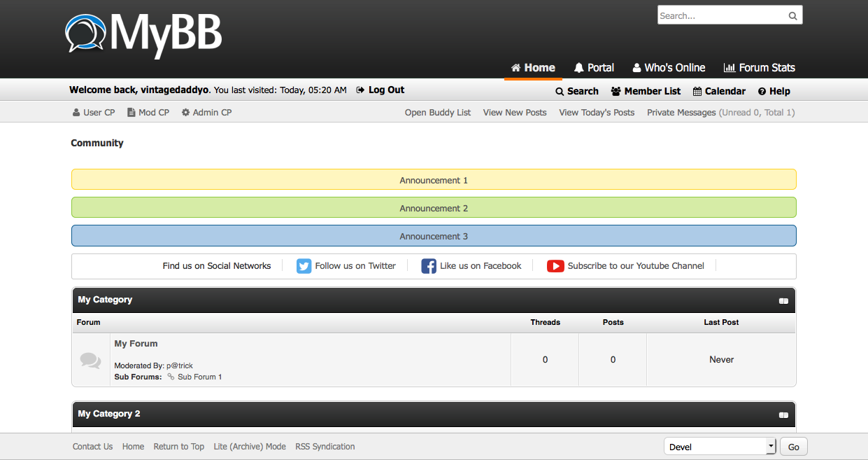This screenshot has width=868, height=460.
Task: Click the Home house icon
Action: coord(516,68)
